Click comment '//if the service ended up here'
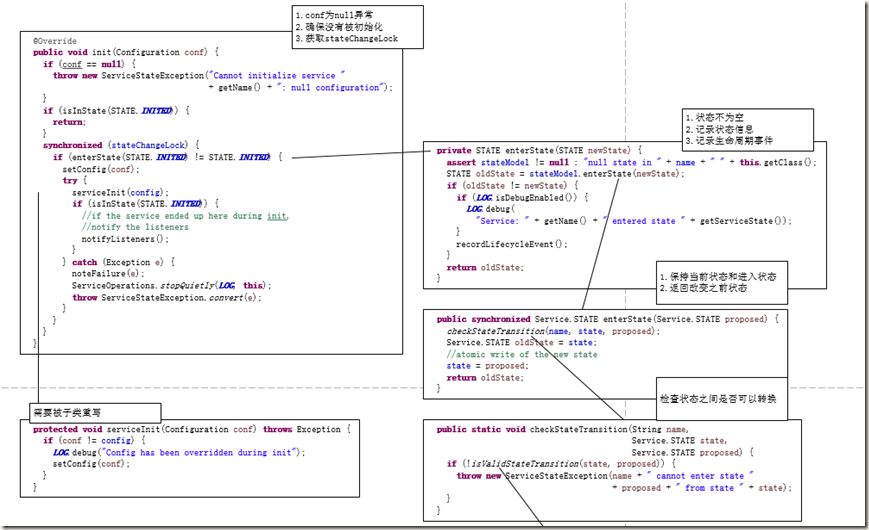Image resolution: width=869 pixels, height=530 pixels. [x=185, y=216]
